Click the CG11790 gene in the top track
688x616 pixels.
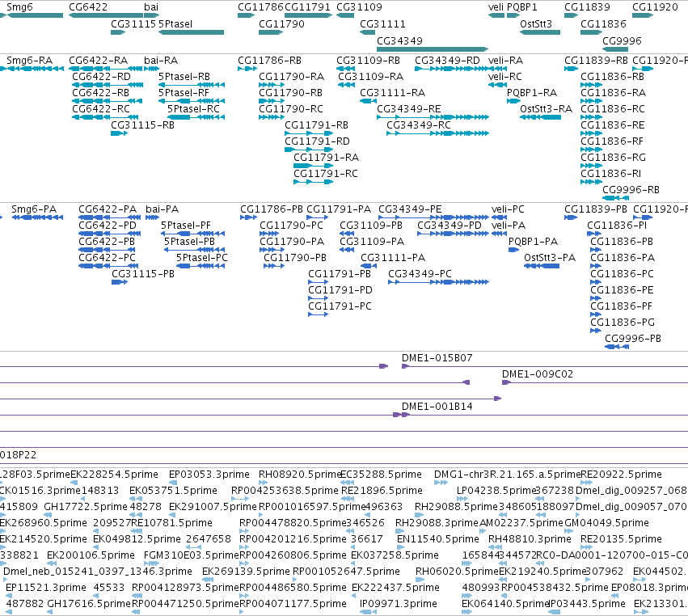click(270, 32)
